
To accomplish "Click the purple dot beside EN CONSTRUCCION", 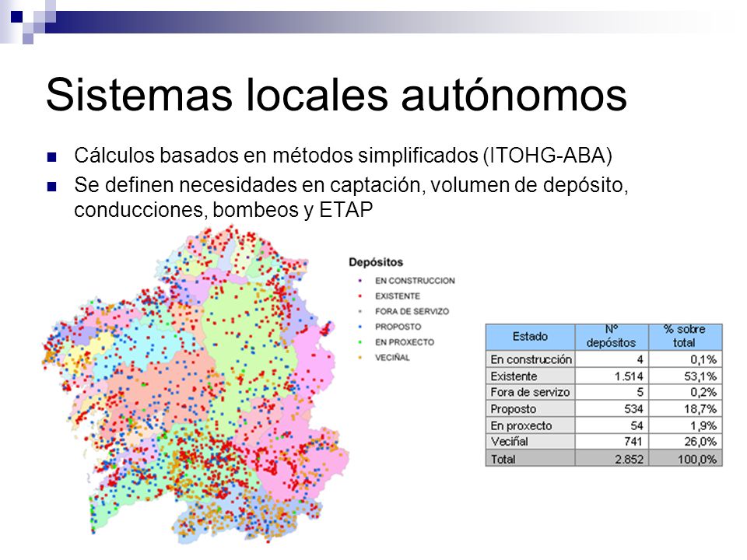I will [x=359, y=281].
